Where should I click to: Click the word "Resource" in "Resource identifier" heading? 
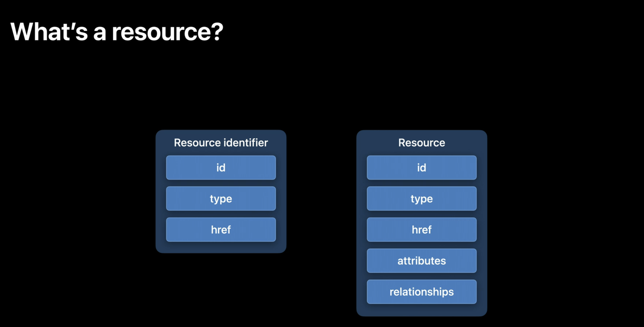(197, 143)
